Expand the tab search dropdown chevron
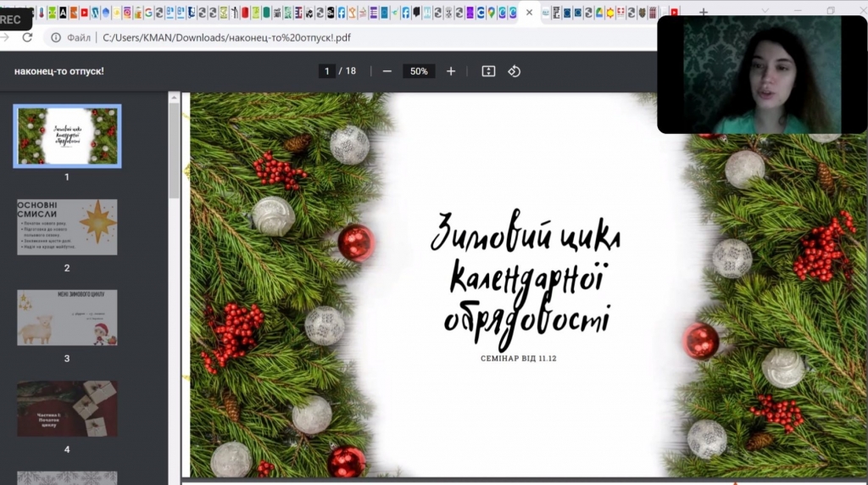 pyautogui.click(x=765, y=11)
